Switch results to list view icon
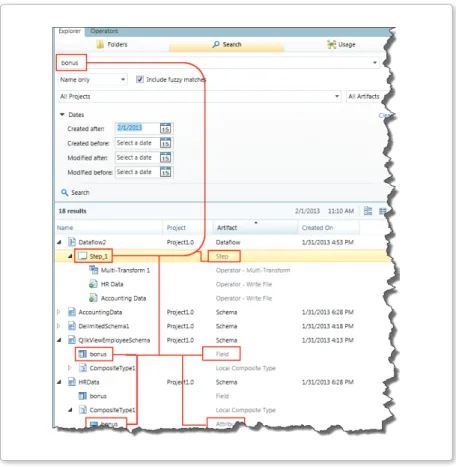The height and width of the screenshot is (467, 456). (x=383, y=211)
